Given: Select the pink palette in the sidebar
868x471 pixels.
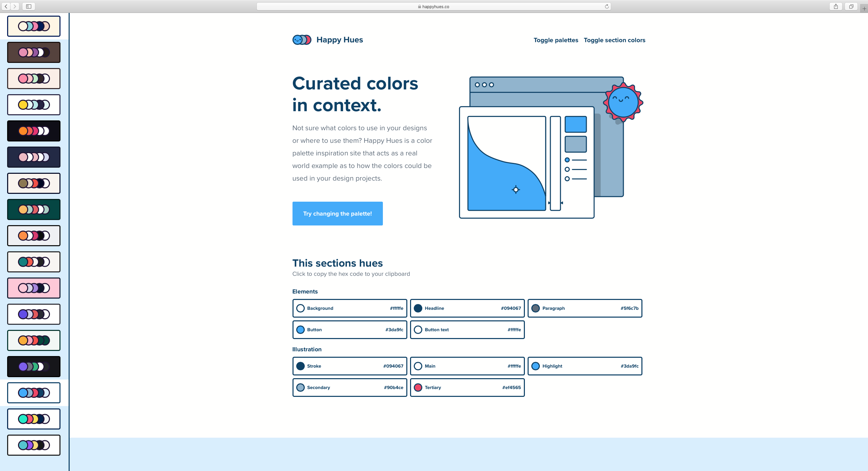Looking at the screenshot, I should [x=34, y=288].
